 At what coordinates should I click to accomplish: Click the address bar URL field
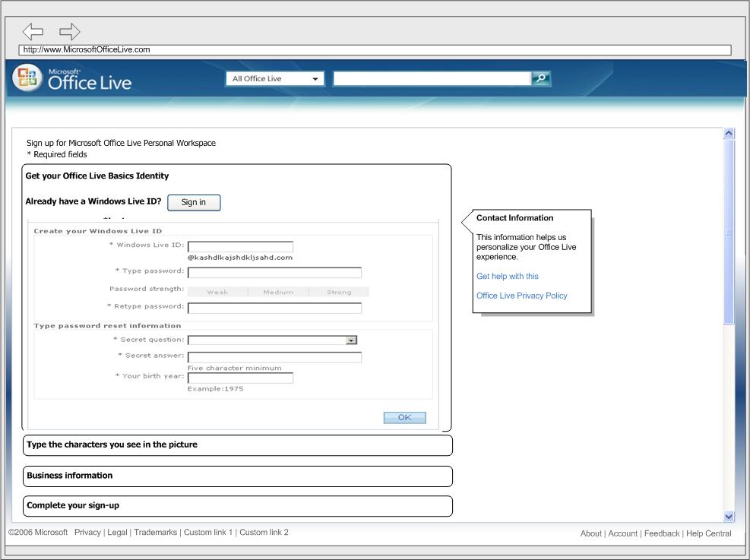point(375,49)
